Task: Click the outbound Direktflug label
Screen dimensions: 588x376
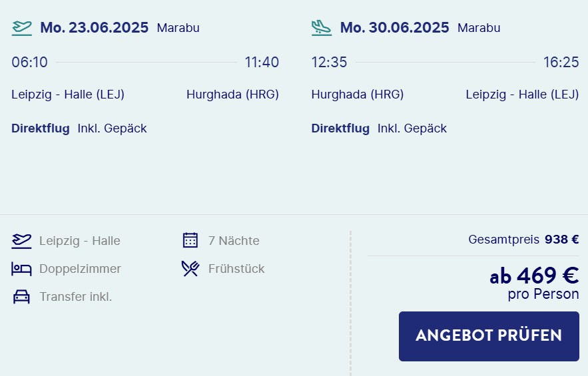Action: (x=41, y=128)
